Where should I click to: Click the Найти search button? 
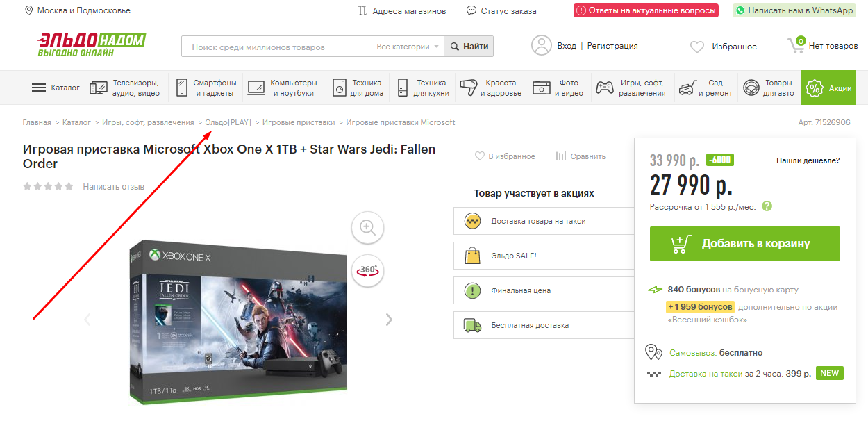469,47
